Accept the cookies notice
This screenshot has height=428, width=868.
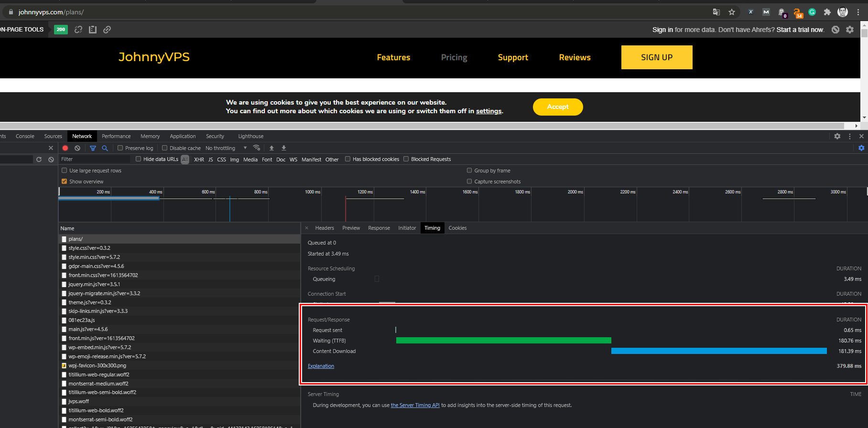click(558, 107)
